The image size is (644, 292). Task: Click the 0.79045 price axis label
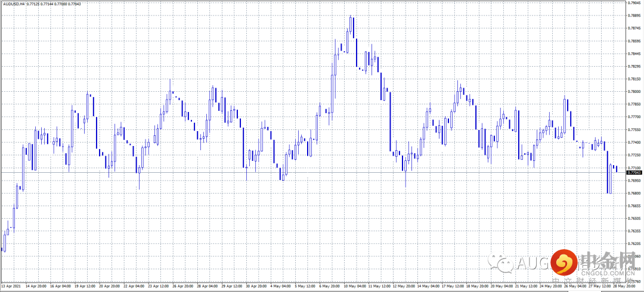(x=635, y=3)
